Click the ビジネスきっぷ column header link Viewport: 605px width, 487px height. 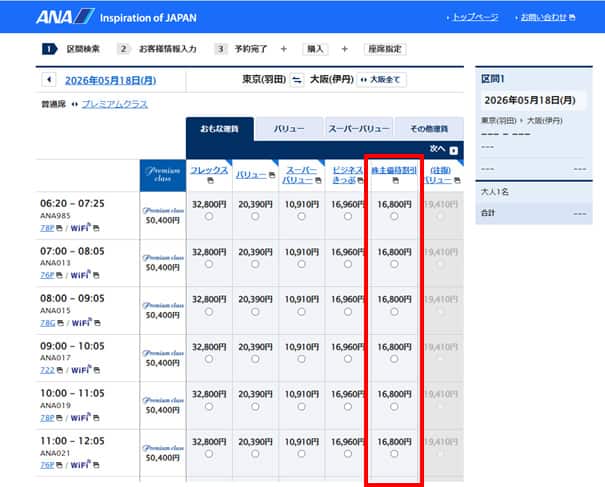[x=348, y=176]
